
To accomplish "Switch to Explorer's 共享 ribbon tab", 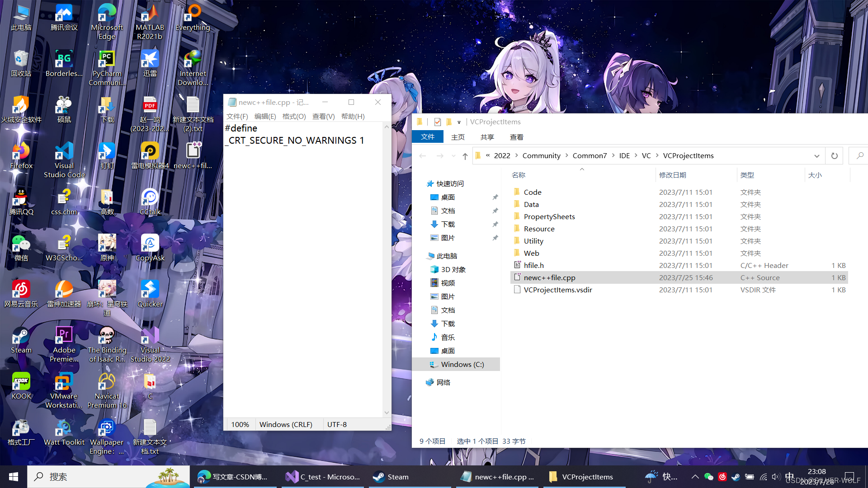I will click(487, 137).
